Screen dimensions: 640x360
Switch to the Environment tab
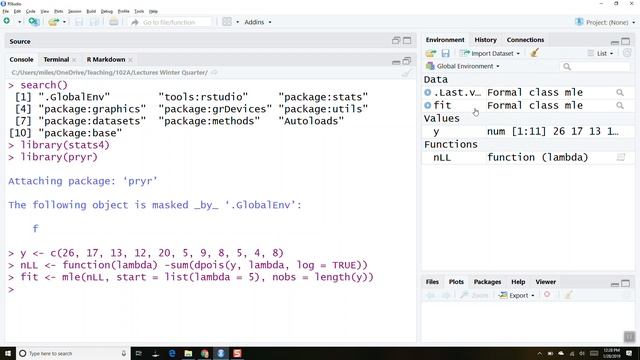[445, 40]
